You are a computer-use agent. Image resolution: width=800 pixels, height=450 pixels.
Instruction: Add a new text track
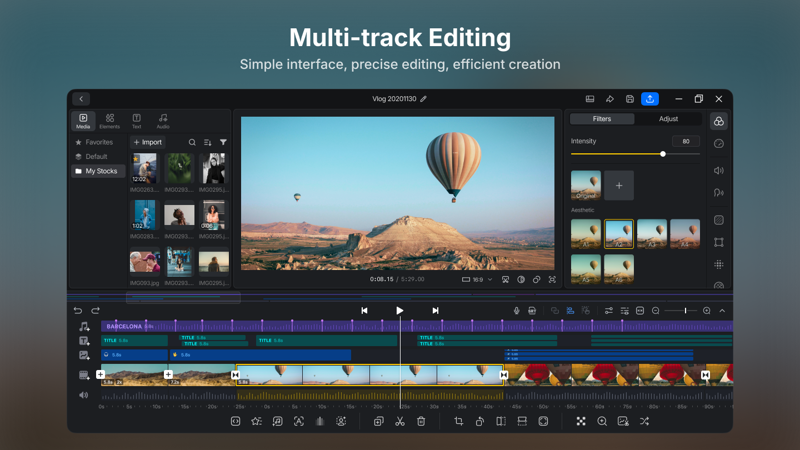[84, 341]
